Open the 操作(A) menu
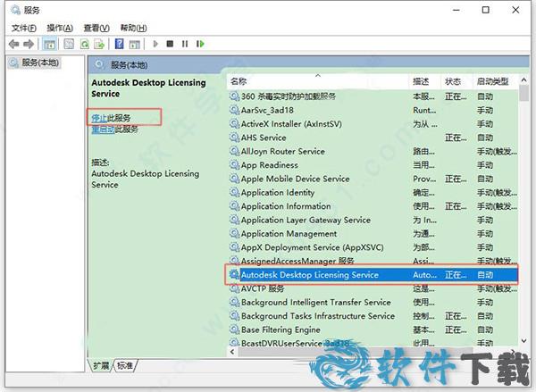This screenshot has width=536, height=392. click(x=60, y=28)
